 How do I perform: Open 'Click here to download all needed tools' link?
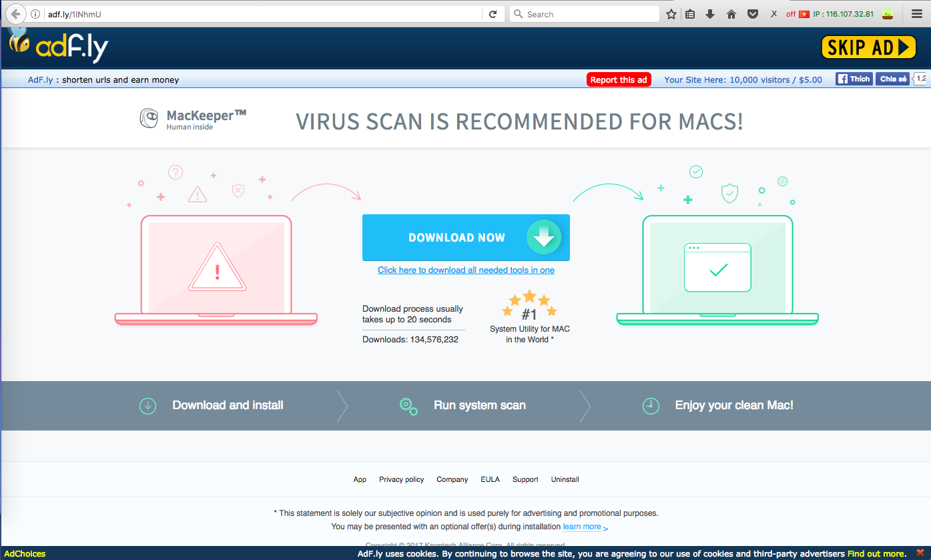point(466,270)
